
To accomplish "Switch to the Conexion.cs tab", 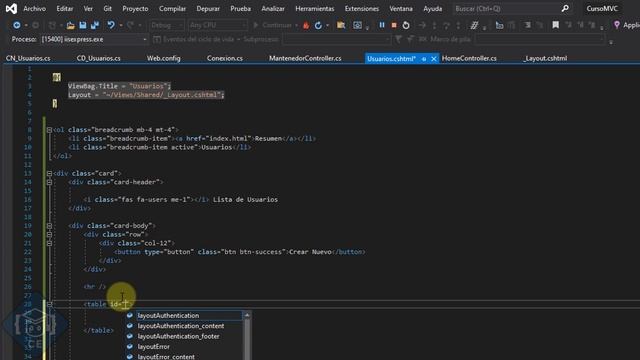I will tap(224, 58).
